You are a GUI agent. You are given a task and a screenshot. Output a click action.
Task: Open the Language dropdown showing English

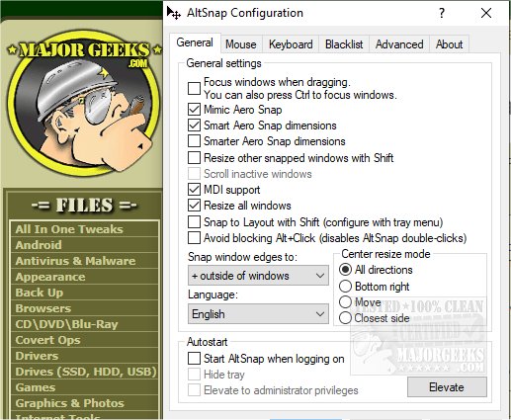click(258, 314)
